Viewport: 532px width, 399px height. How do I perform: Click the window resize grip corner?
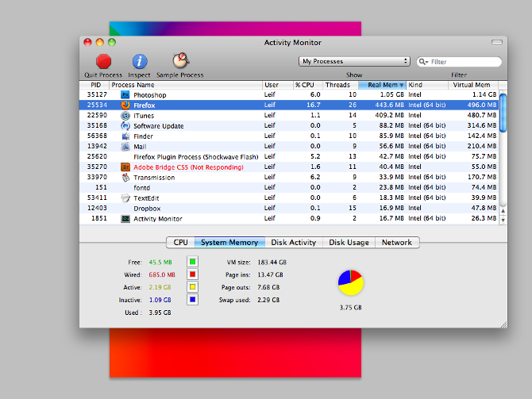pyautogui.click(x=504, y=324)
